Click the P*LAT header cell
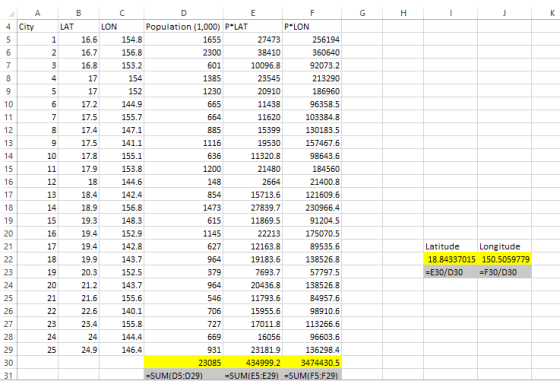 point(252,27)
